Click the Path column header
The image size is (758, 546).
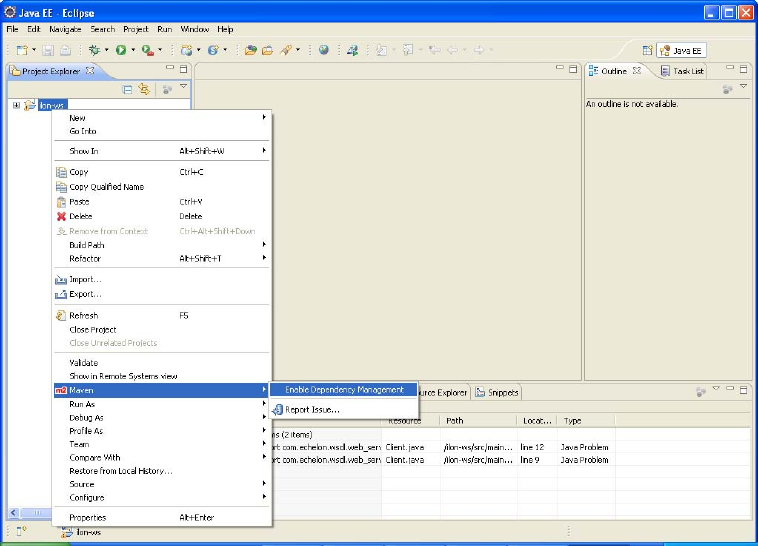coord(478,421)
